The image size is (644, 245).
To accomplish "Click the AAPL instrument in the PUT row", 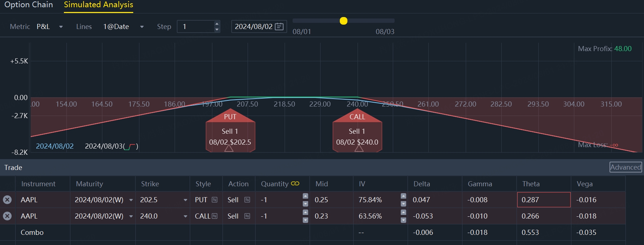I will point(29,200).
